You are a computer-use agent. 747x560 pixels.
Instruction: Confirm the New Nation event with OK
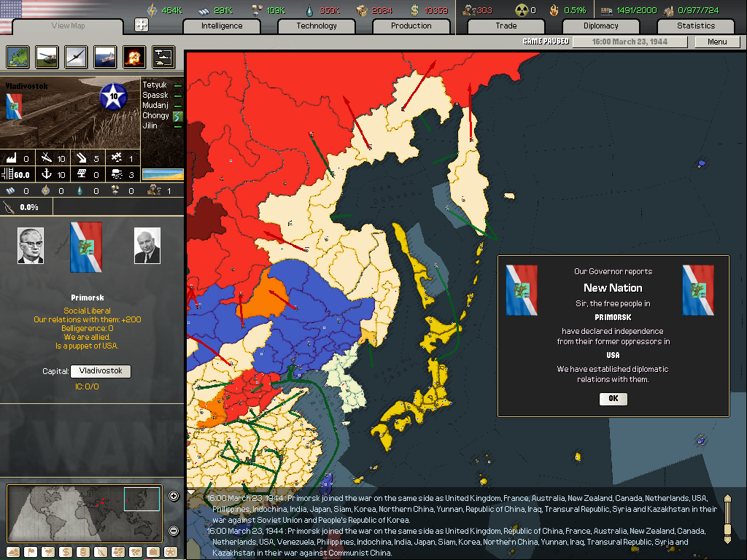[612, 399]
